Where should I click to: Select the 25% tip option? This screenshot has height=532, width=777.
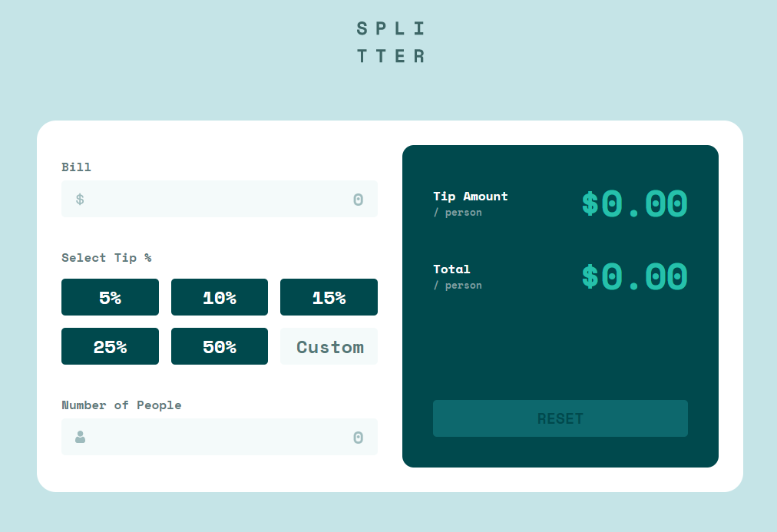110,346
